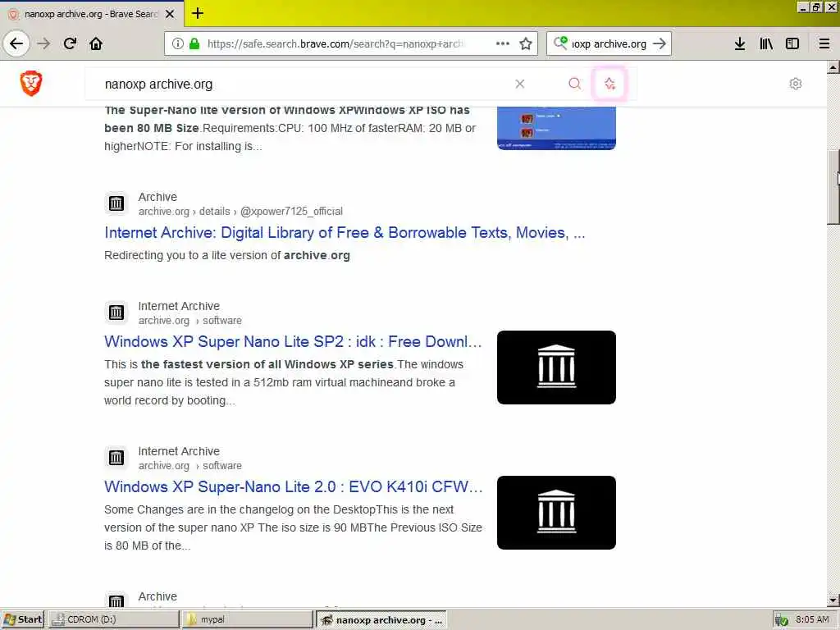Click the green padlock security icon

click(194, 43)
